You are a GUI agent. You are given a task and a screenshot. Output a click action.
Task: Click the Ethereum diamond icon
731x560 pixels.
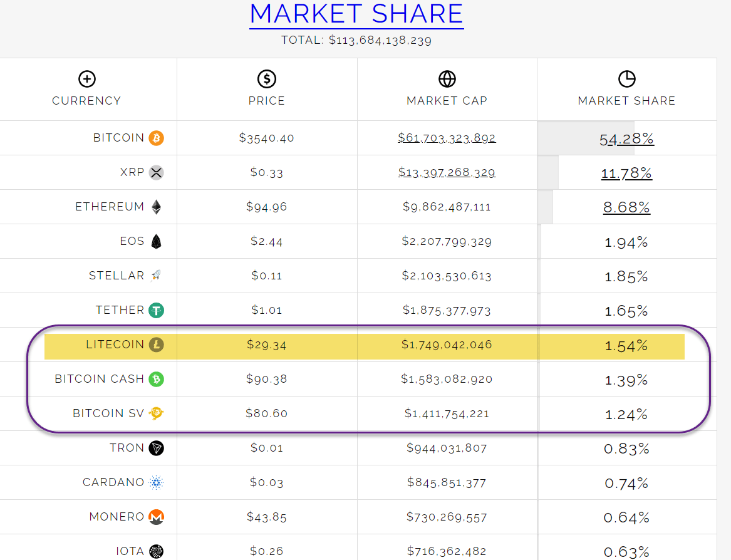(x=156, y=207)
